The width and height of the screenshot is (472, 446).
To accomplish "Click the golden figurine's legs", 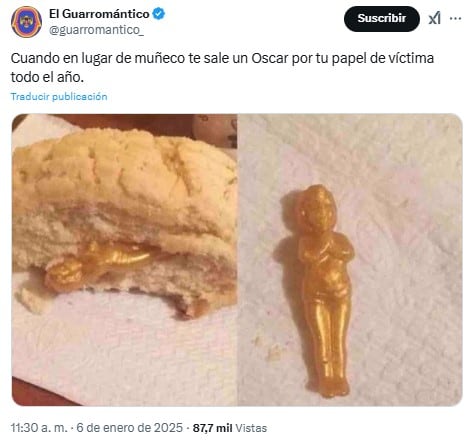I will click(x=329, y=347).
